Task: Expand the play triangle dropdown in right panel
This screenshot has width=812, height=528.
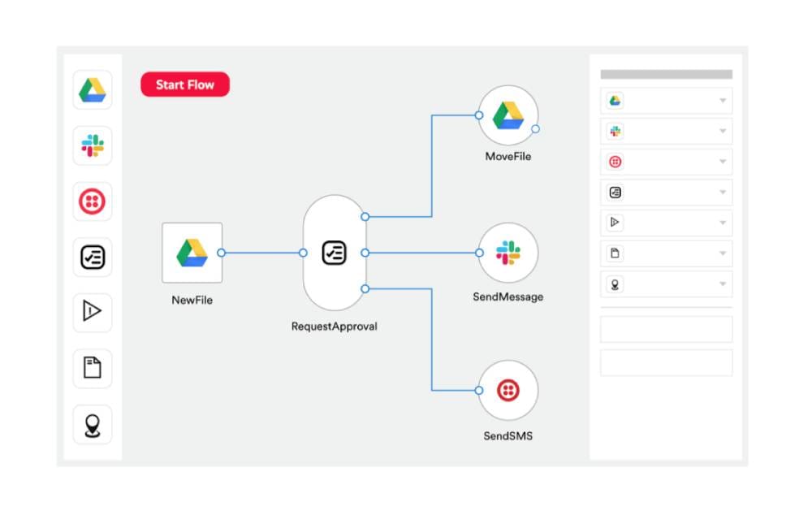Action: (x=723, y=223)
